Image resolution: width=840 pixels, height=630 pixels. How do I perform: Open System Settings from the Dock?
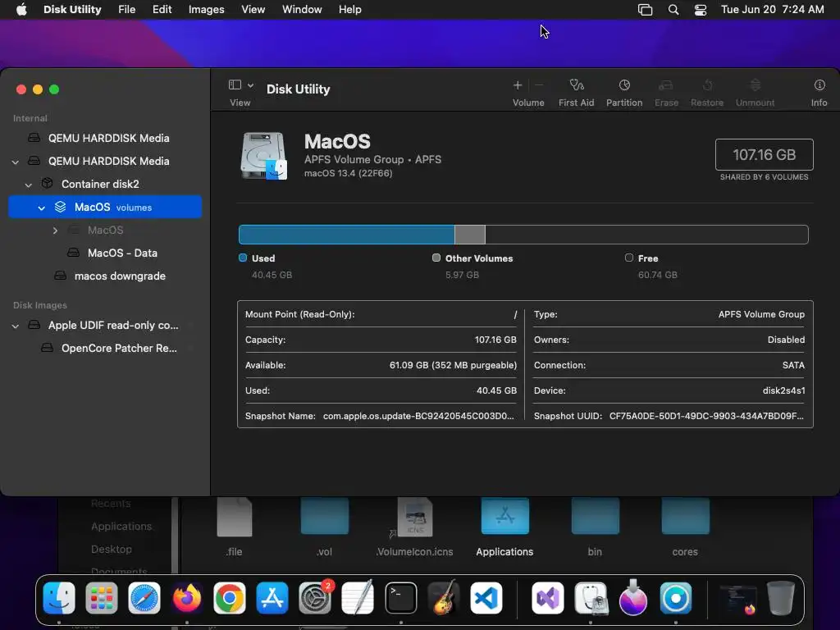tap(315, 598)
